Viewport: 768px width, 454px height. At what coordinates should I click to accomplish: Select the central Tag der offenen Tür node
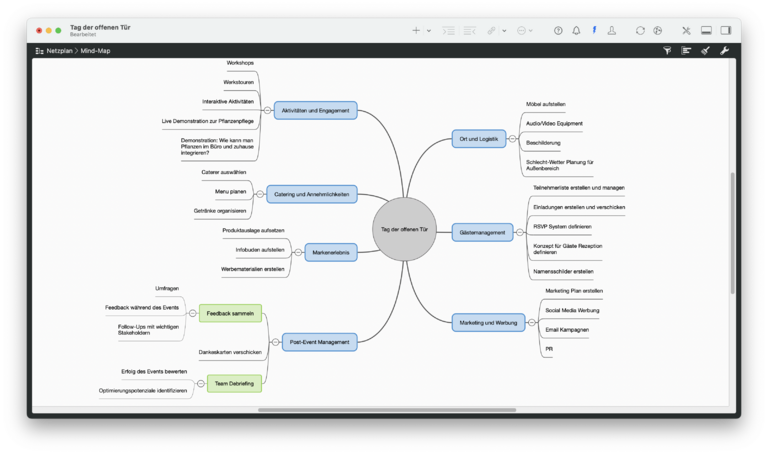(404, 229)
